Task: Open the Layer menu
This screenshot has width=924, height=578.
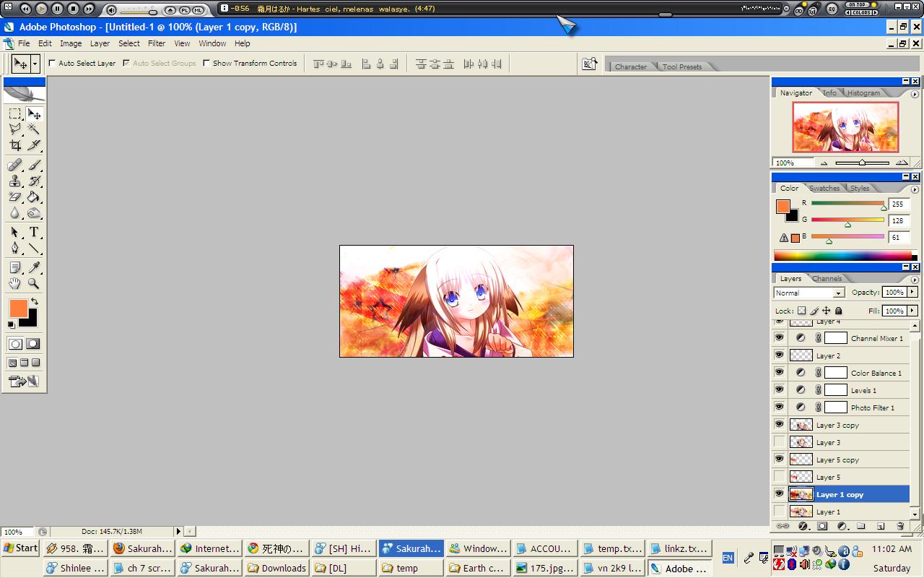Action: click(x=100, y=43)
